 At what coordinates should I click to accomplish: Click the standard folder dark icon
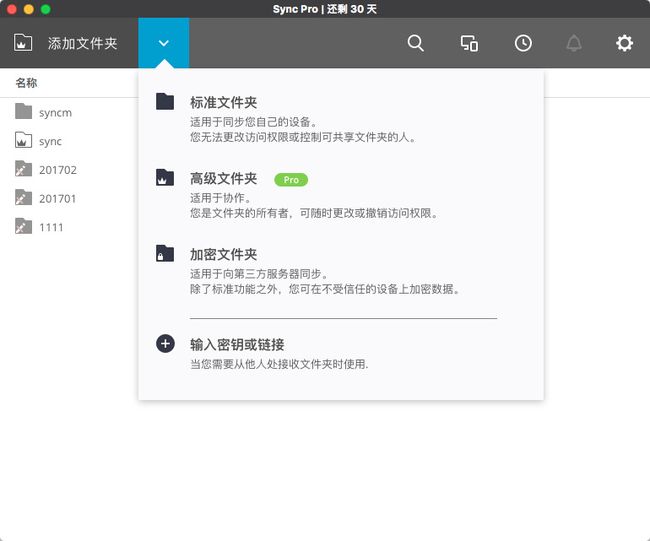(165, 101)
